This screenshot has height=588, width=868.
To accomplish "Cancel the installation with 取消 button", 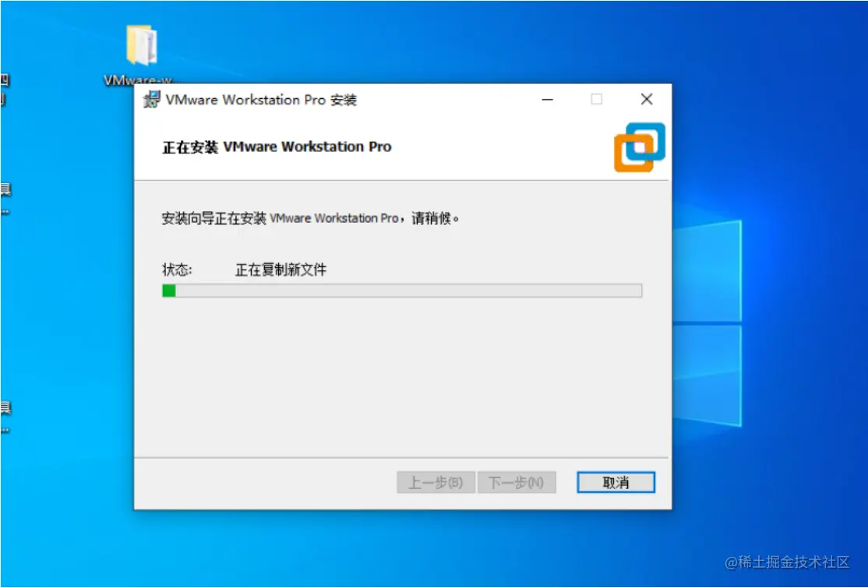I will (x=616, y=482).
